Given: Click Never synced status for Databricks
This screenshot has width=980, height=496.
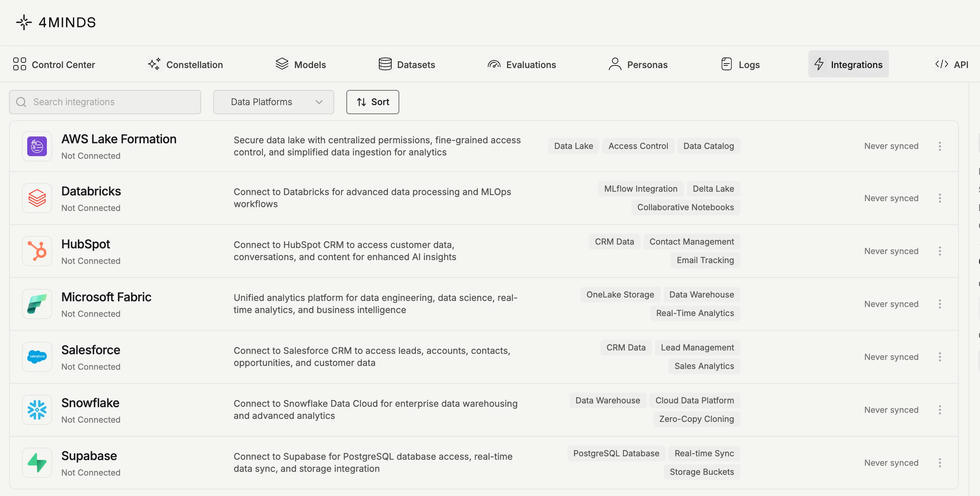Looking at the screenshot, I should point(891,198).
